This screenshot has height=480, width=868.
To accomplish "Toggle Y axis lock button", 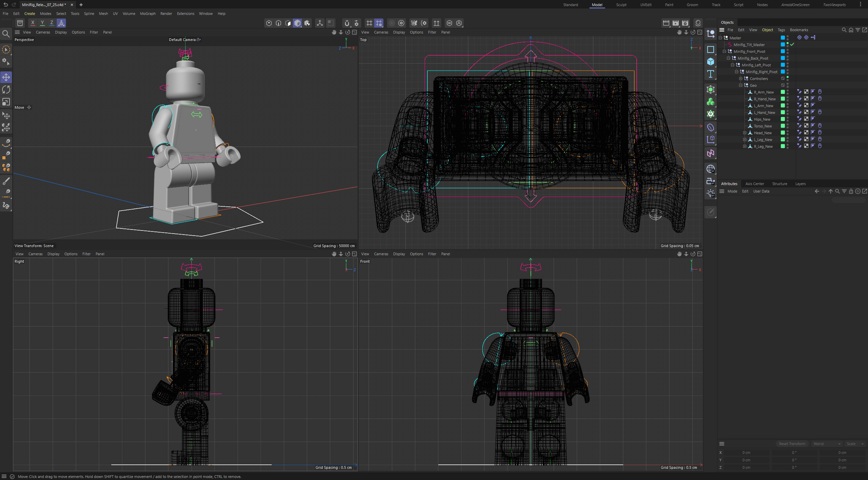I will pyautogui.click(x=42, y=23).
